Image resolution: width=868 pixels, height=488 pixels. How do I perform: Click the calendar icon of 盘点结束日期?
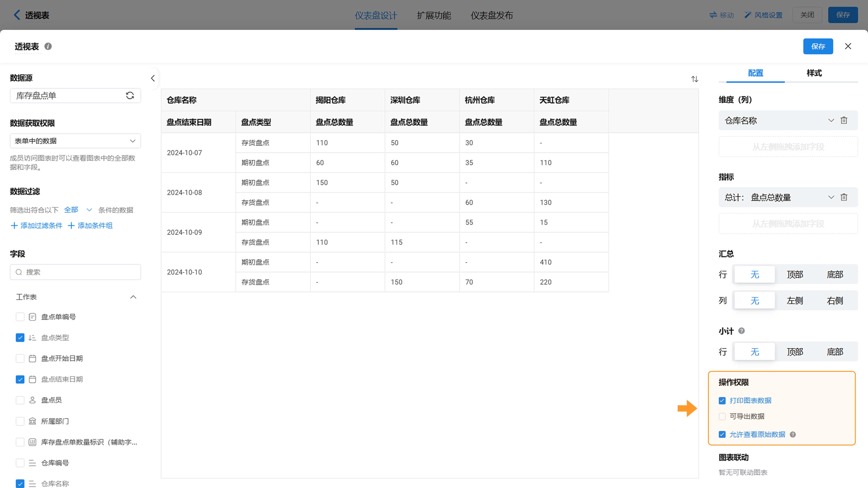coord(32,379)
